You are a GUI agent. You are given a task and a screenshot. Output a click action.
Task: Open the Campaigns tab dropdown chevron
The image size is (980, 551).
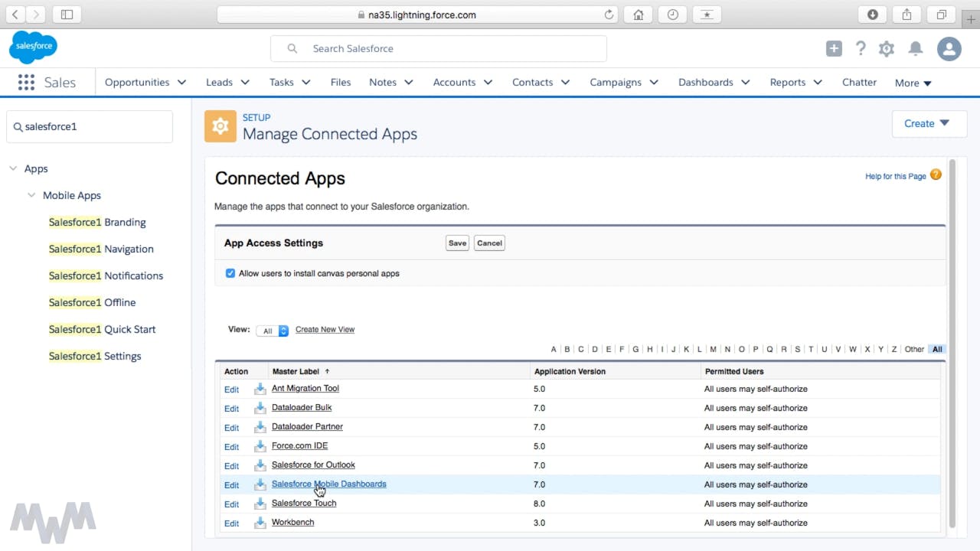coord(654,83)
